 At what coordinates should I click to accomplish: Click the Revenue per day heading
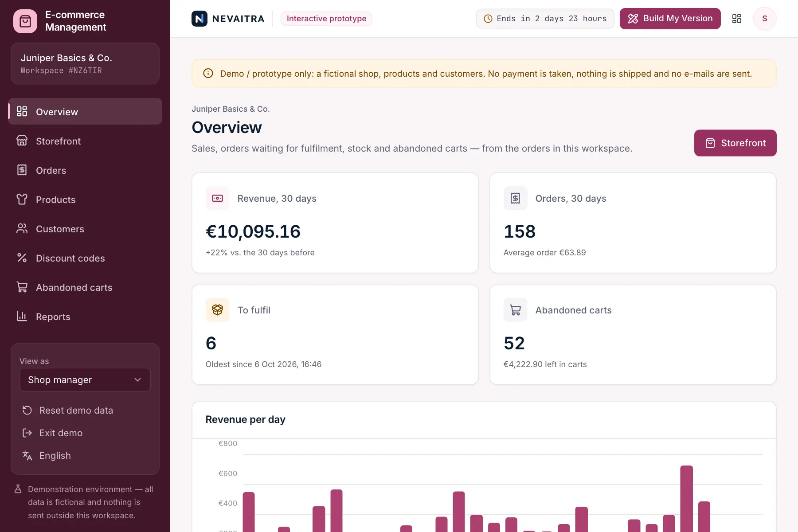tap(246, 419)
